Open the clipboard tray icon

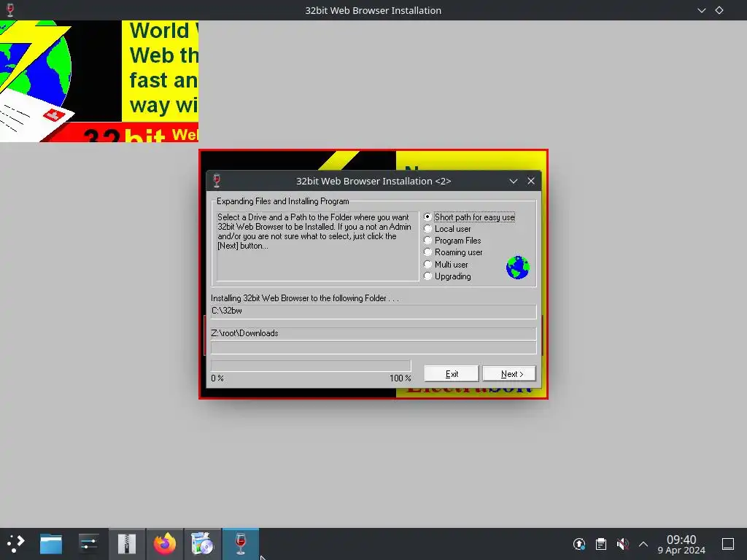point(601,544)
